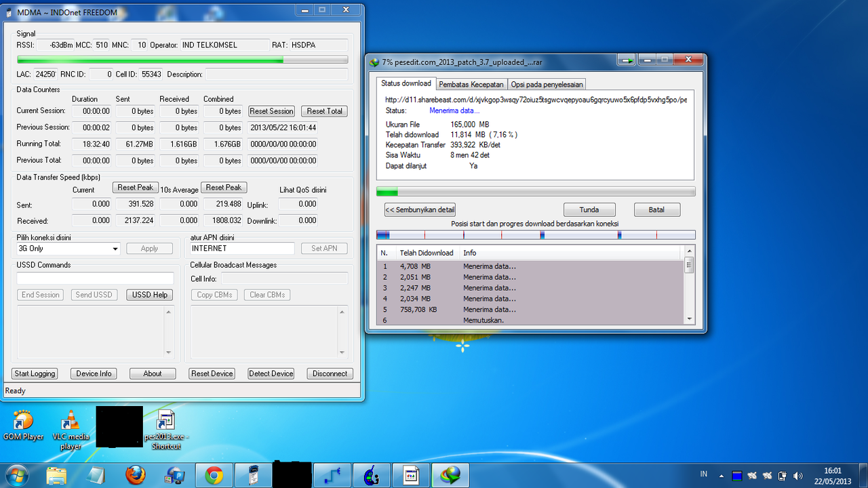Click the USSD Commands input field
This screenshot has height=488, width=868.
(x=95, y=279)
